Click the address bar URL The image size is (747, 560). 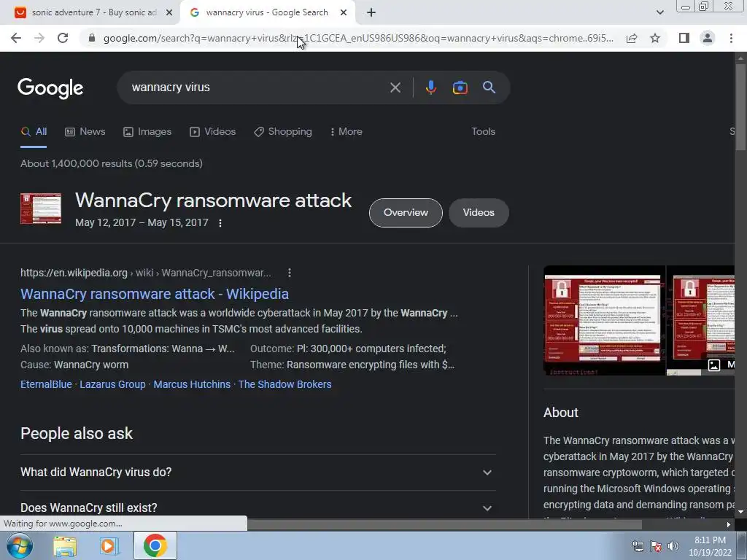click(358, 38)
